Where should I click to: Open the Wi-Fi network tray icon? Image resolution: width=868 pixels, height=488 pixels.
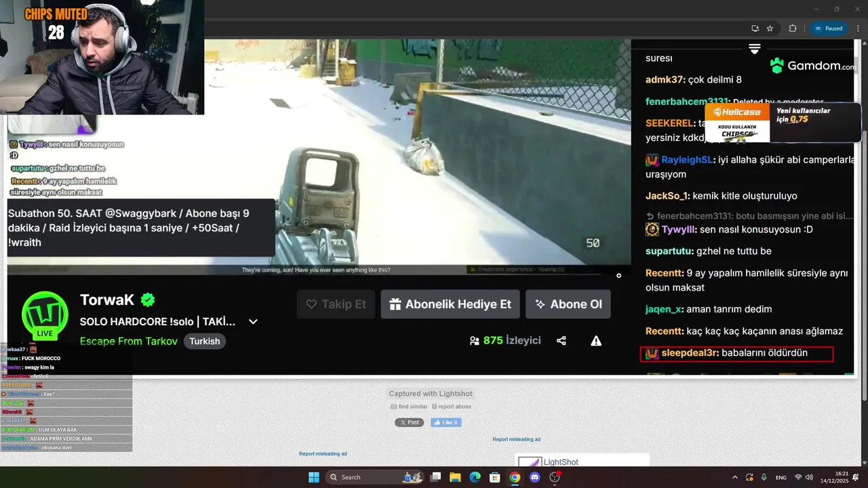pos(798,477)
